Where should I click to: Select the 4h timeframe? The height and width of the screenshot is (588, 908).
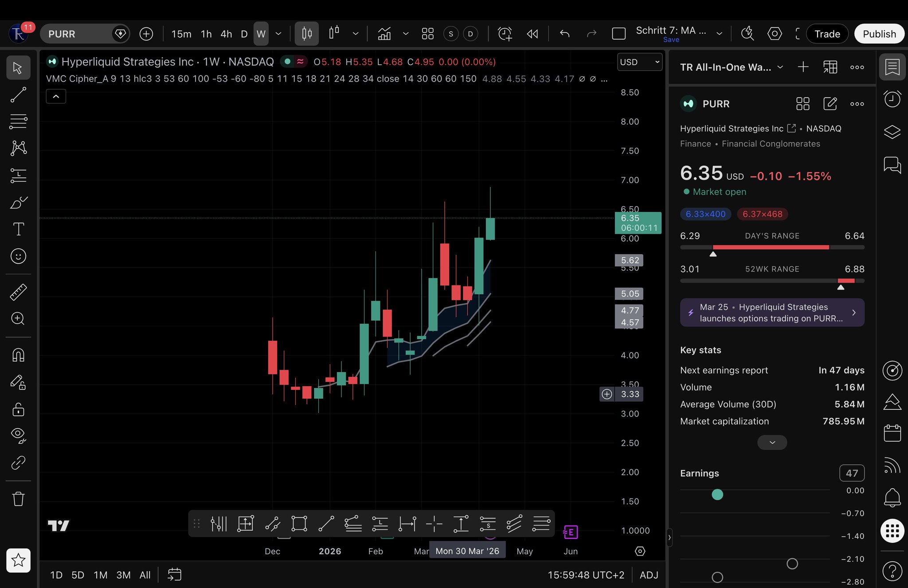(x=226, y=34)
